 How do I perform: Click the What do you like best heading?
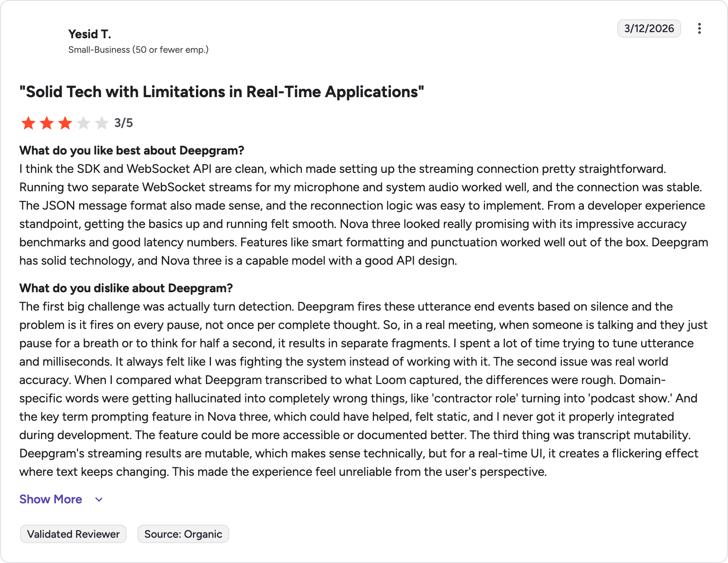click(132, 150)
